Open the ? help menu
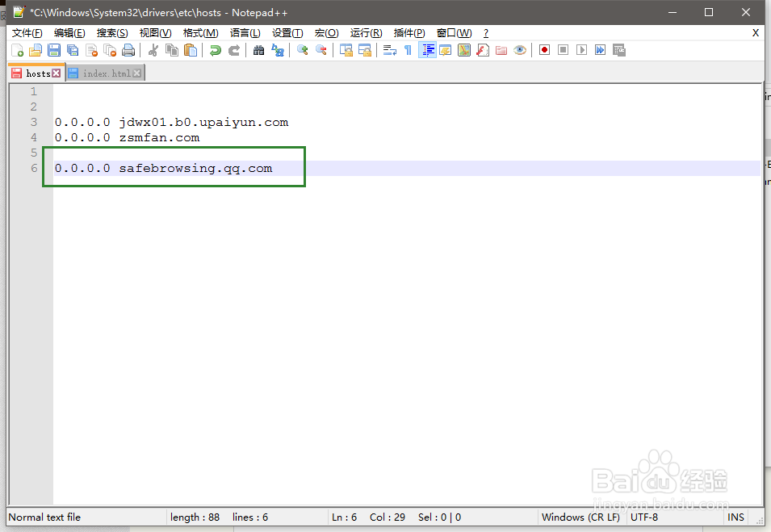 click(486, 33)
